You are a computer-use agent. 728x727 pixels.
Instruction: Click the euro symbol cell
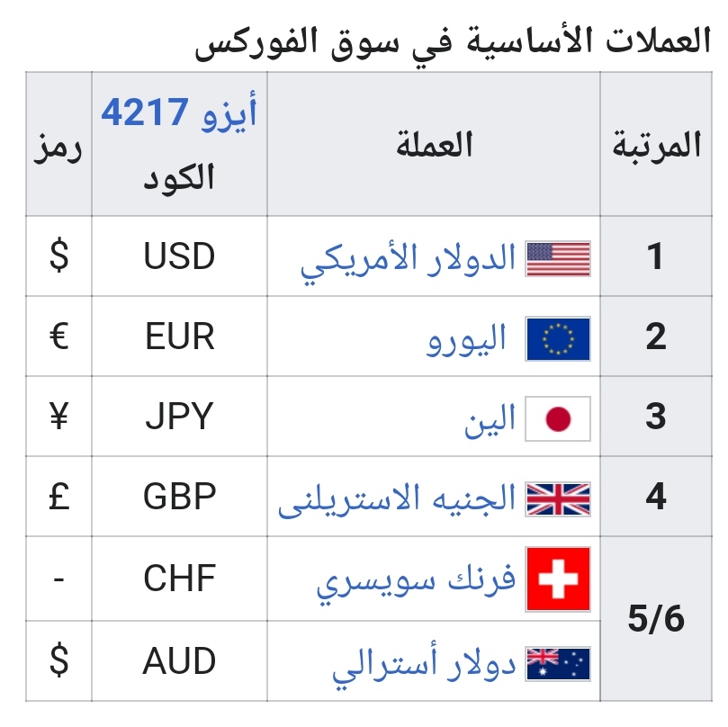point(58,337)
